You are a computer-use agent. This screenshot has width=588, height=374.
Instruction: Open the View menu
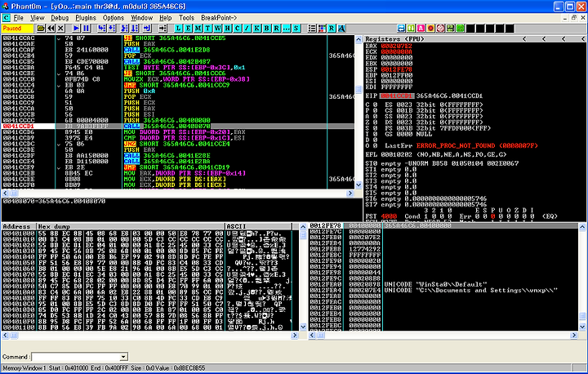37,18
